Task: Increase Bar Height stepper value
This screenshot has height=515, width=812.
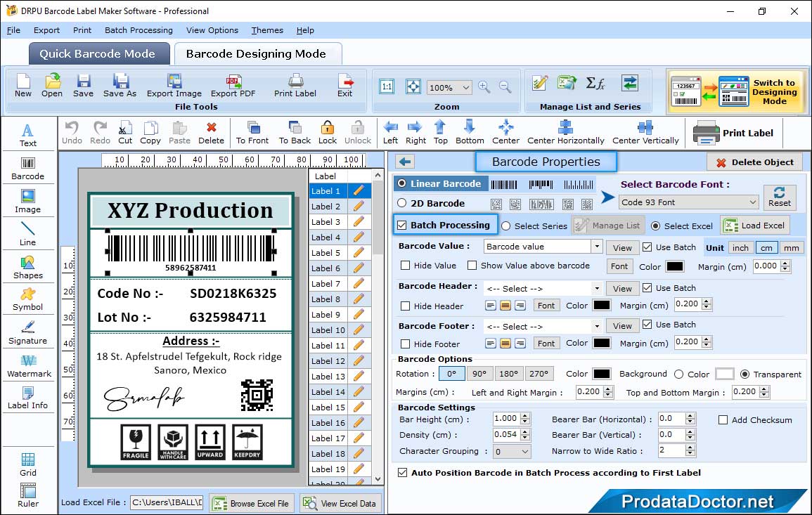Action: 525,416
